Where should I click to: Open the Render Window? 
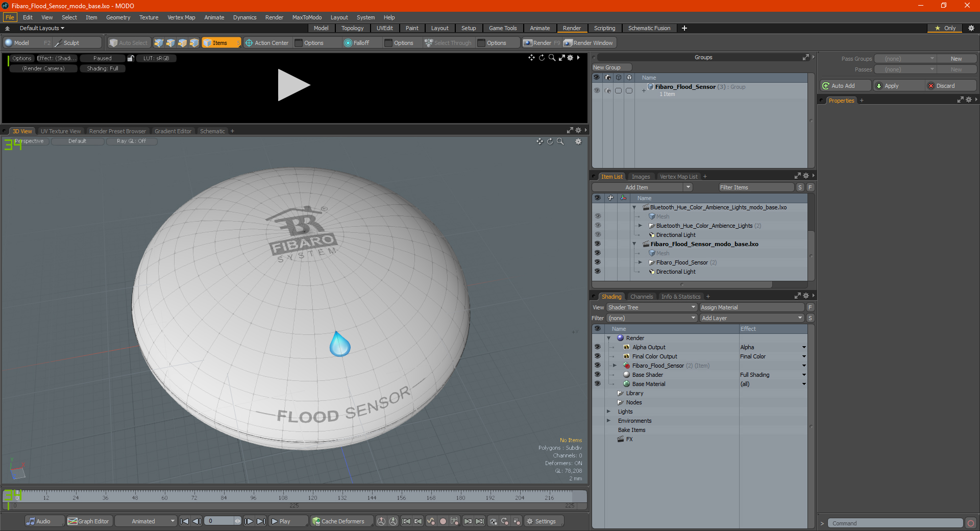pos(589,43)
